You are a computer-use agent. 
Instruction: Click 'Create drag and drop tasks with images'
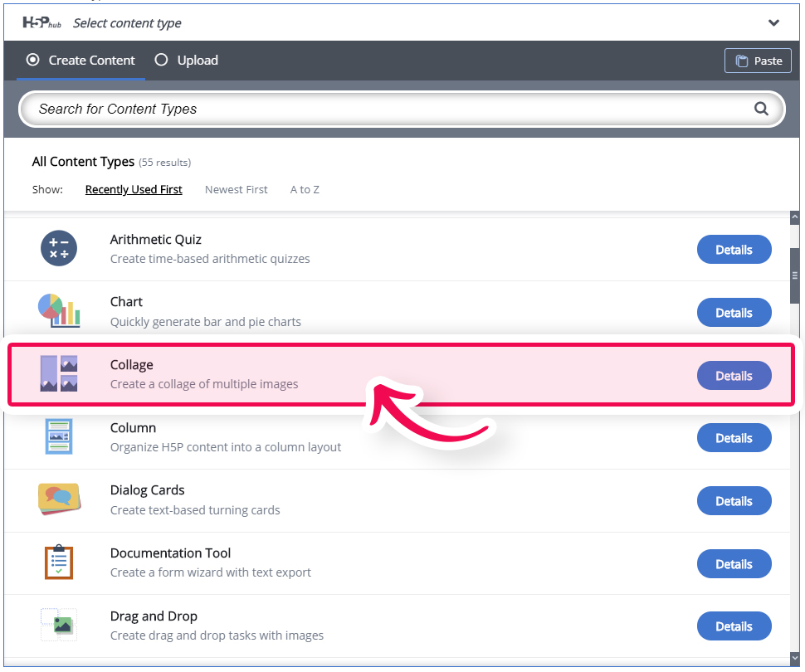217,635
